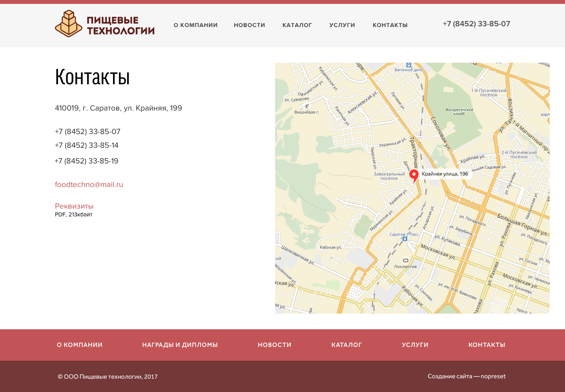The height and width of the screenshot is (392, 565).
Task: Click the Саратов-1-Пасс. railway station icon
Action: 405,239
